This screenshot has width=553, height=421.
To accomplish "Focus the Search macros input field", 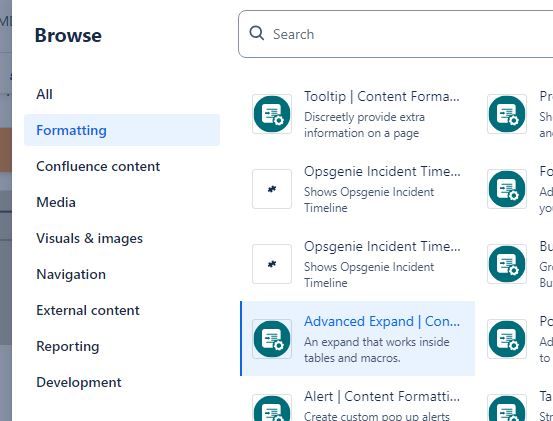I will point(395,34).
